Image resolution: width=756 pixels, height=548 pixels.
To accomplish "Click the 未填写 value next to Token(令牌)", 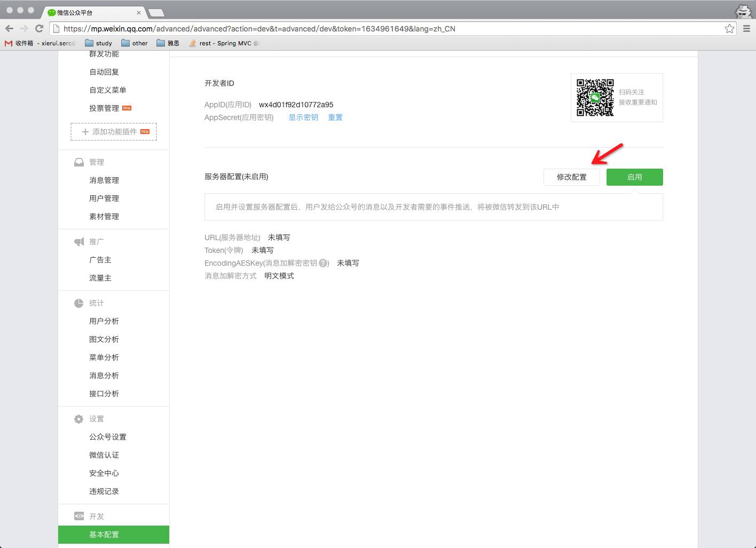I will point(263,250).
